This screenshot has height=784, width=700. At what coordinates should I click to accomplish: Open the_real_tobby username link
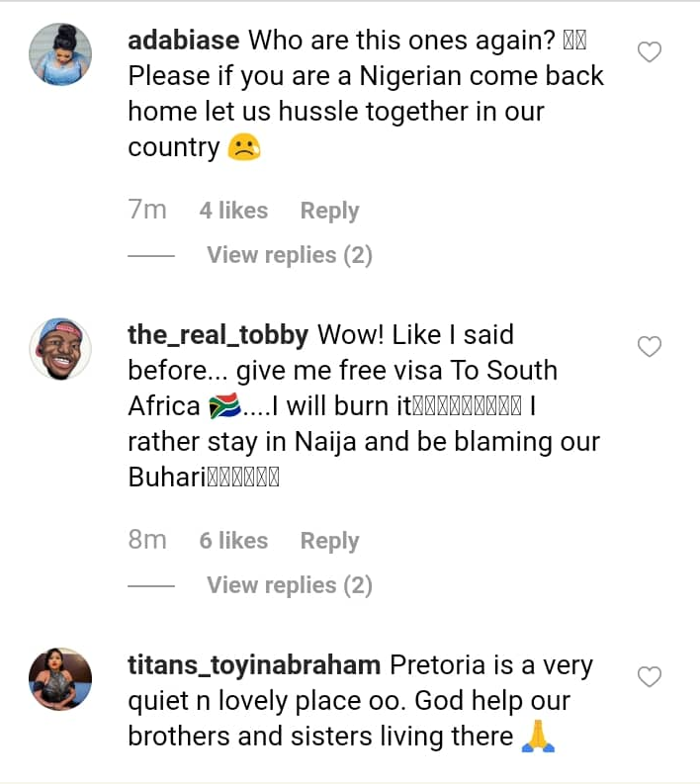(x=219, y=335)
